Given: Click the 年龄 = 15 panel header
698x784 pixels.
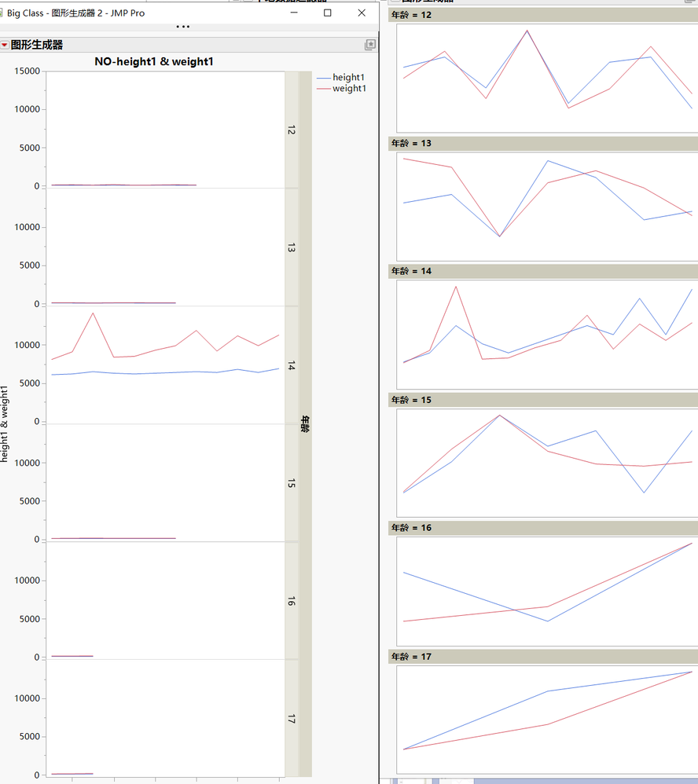Looking at the screenshot, I should 543,400.
